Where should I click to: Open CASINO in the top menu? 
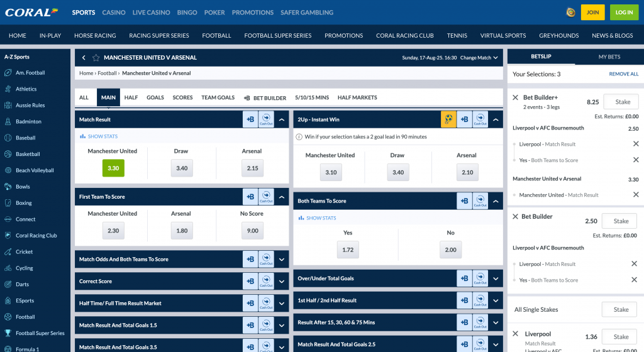coord(114,13)
